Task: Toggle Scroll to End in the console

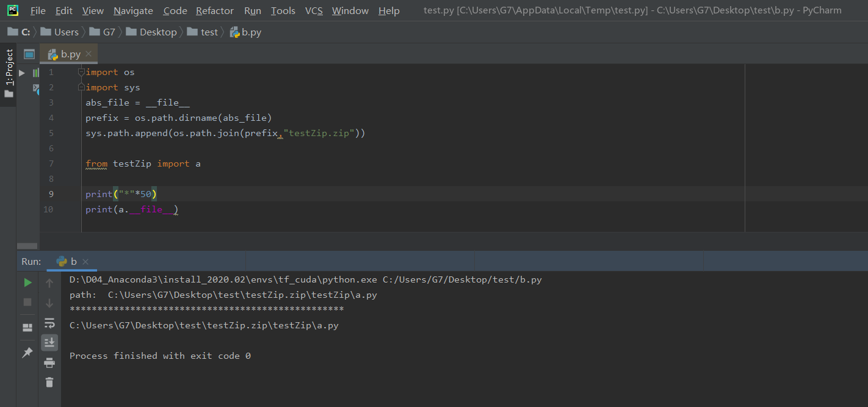Action: [49, 342]
